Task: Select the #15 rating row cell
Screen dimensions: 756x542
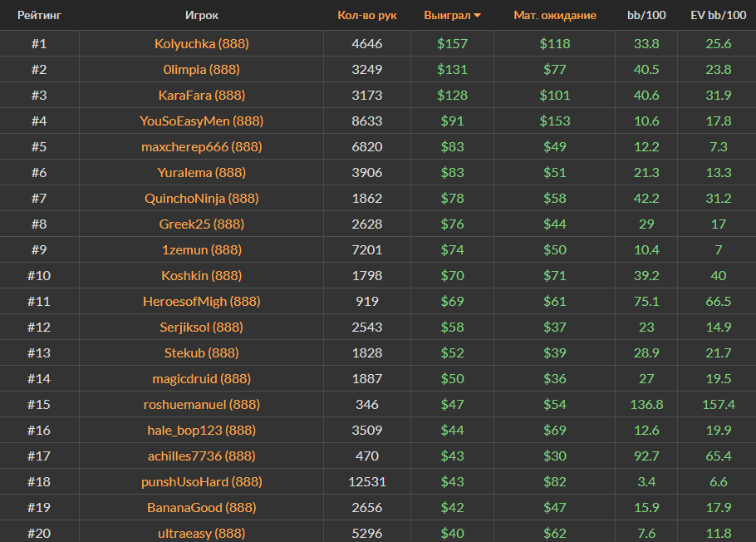Action: click(x=39, y=405)
